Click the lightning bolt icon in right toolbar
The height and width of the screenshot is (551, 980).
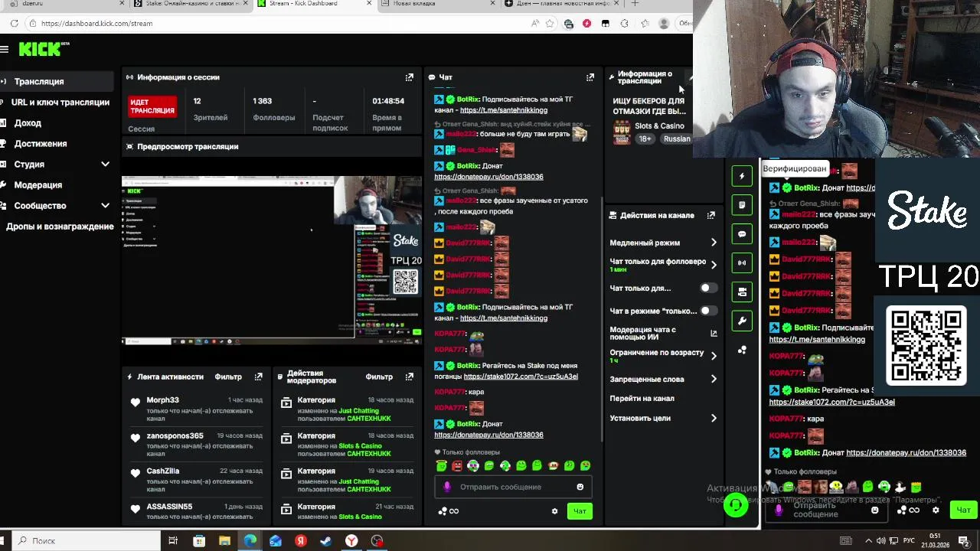(x=741, y=176)
